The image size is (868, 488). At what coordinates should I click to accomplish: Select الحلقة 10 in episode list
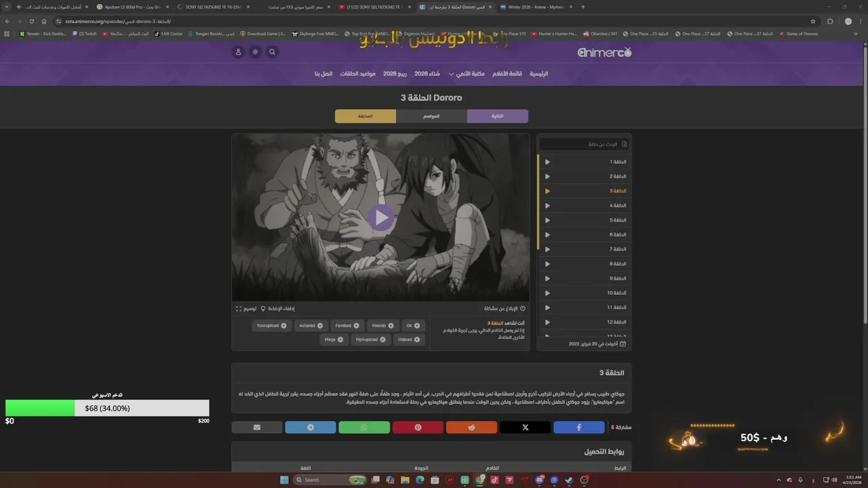coord(585,293)
